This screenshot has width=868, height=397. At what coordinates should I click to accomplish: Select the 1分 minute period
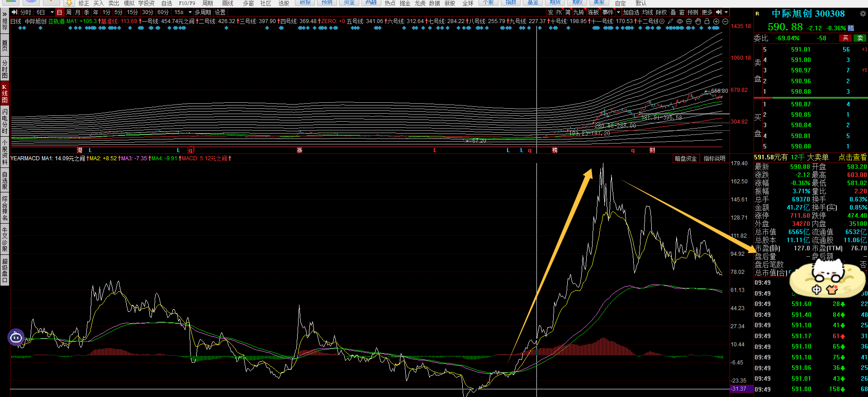tap(106, 12)
